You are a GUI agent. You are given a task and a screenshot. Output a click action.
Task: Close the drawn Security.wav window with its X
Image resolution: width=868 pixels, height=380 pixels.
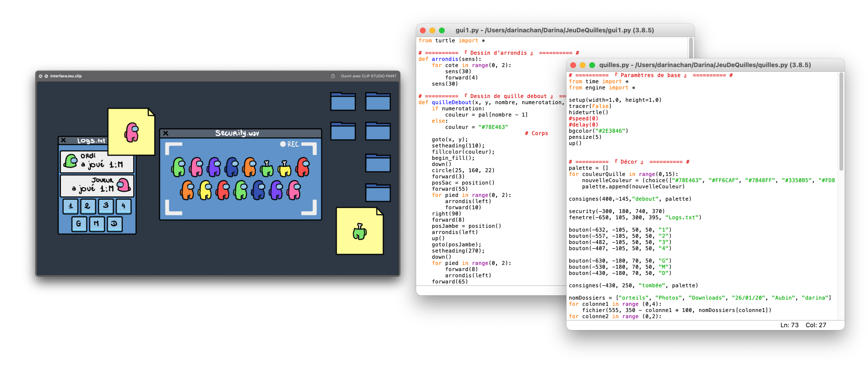[x=166, y=133]
